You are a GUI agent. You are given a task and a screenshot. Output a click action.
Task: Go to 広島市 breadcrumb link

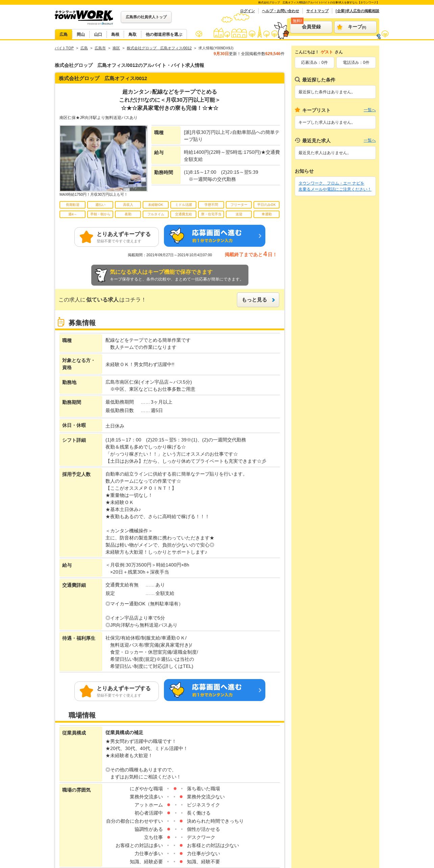pos(100,48)
